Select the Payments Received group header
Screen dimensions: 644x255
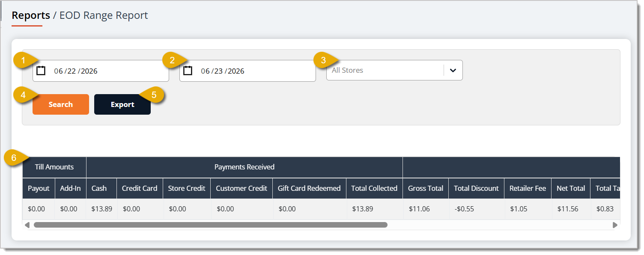tap(244, 167)
